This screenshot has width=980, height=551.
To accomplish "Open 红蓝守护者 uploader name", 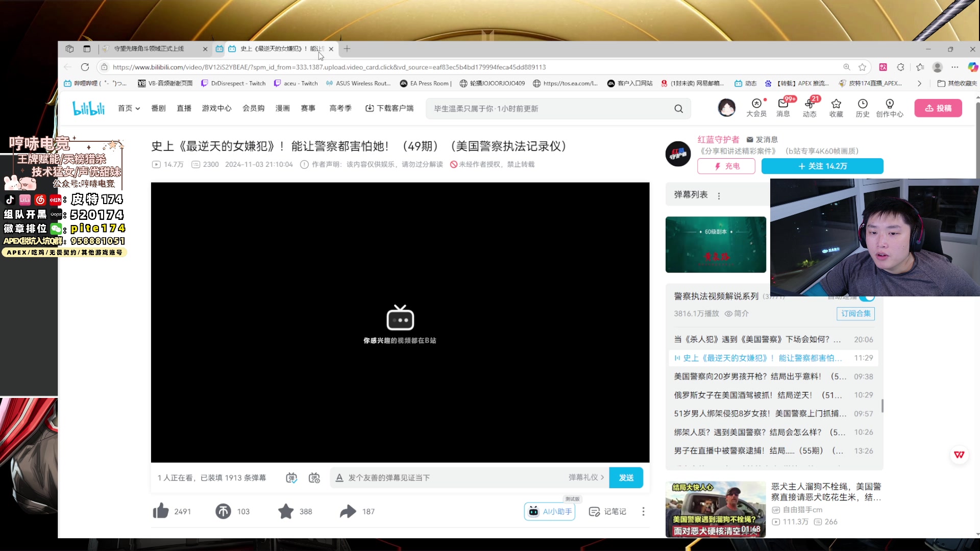I will (x=718, y=139).
